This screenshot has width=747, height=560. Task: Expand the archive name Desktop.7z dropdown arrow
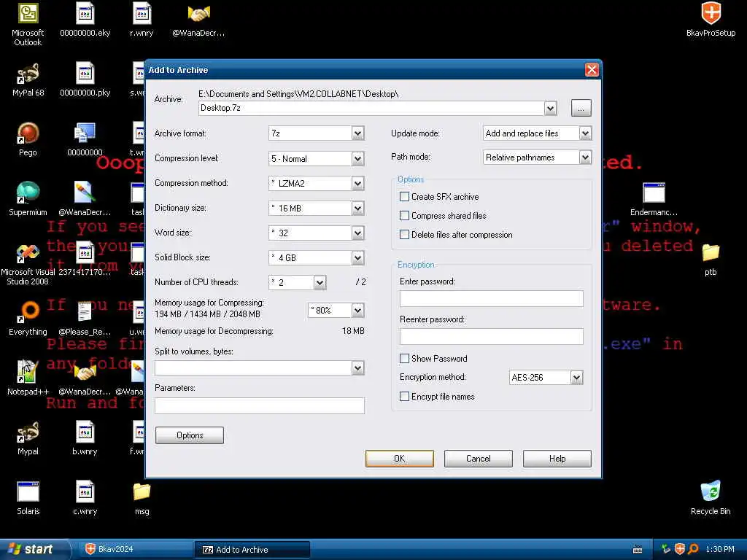click(x=550, y=108)
